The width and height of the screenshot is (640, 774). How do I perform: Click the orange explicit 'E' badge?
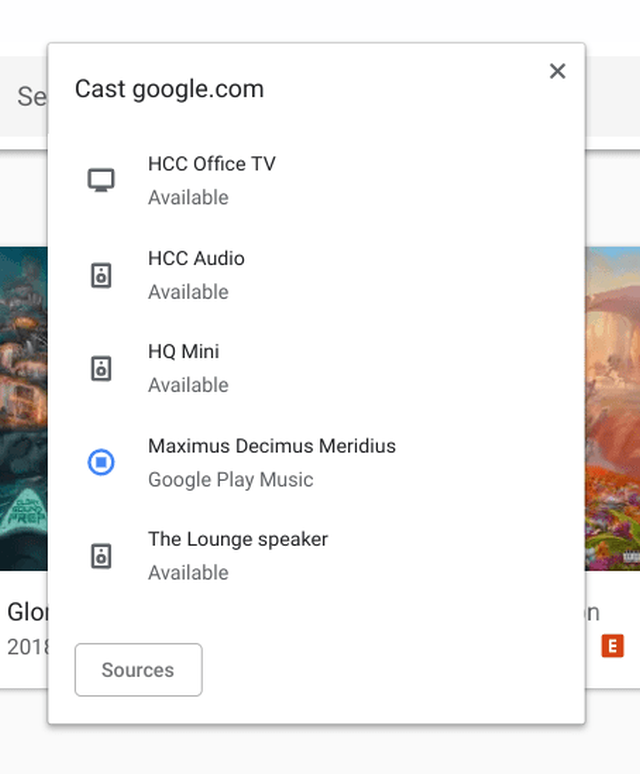pos(612,646)
